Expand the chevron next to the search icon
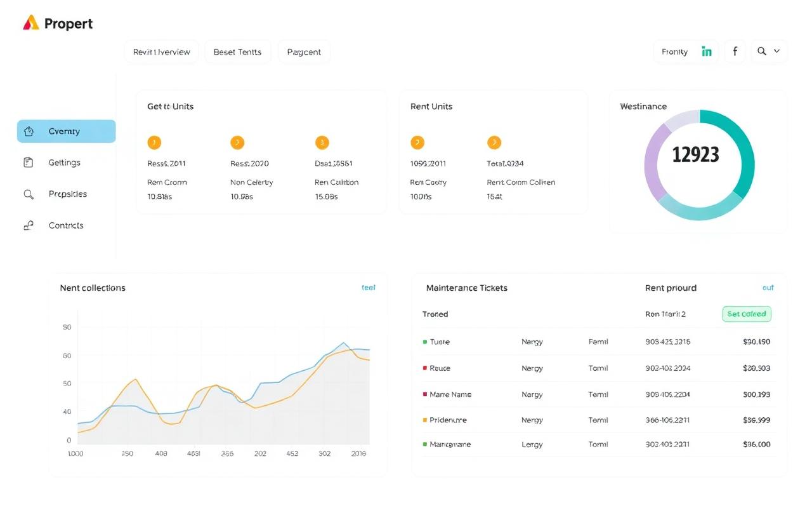 click(775, 51)
